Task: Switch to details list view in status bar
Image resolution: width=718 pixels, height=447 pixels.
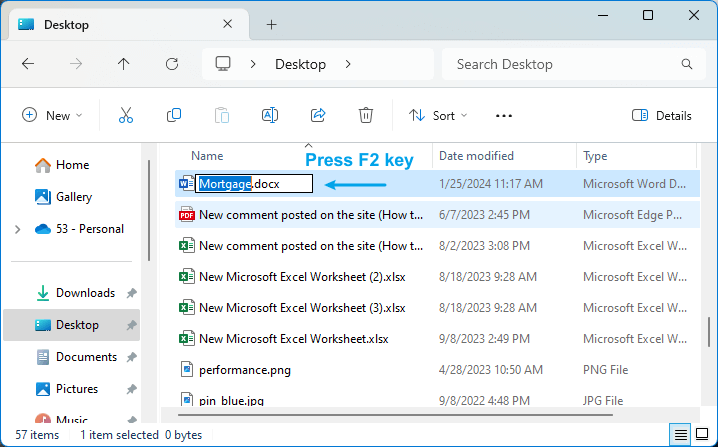Action: point(681,435)
